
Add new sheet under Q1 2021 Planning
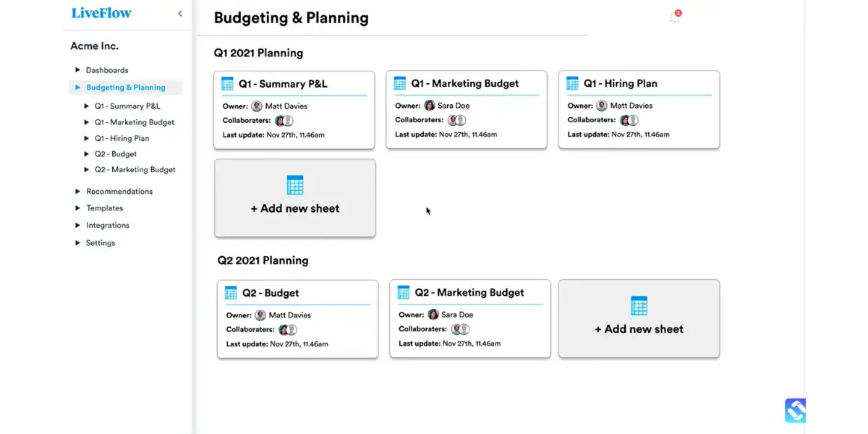[295, 197]
